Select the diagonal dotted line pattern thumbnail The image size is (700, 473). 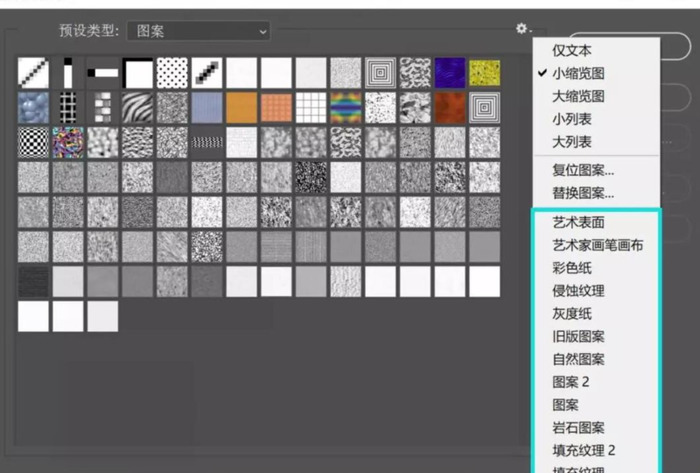tap(33, 73)
